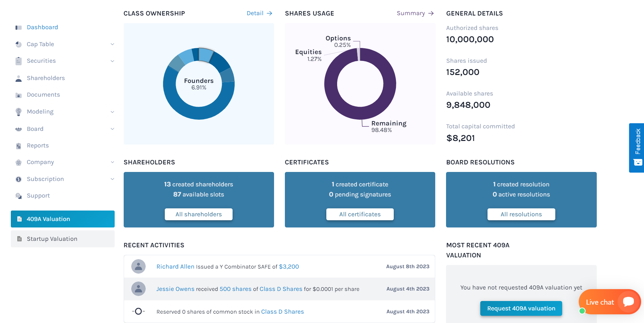Go to the Support page
Image resolution: width=644 pixels, height=323 pixels.
tap(38, 196)
